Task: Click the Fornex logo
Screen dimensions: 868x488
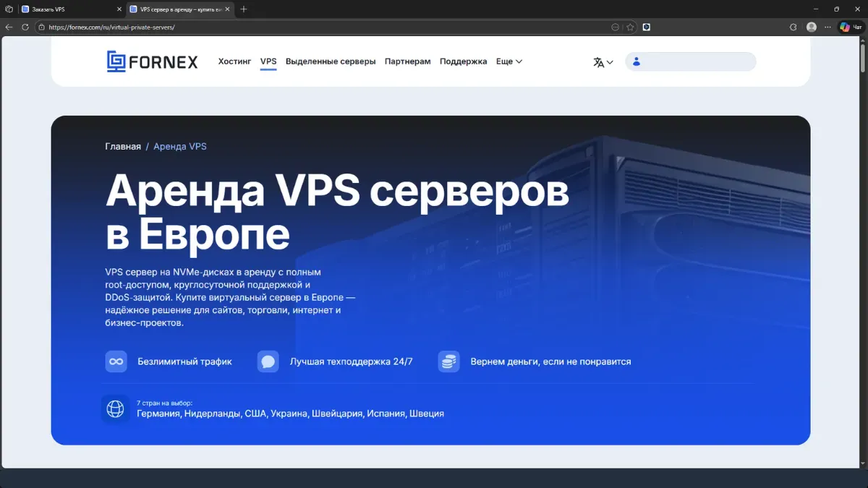Action: click(152, 61)
